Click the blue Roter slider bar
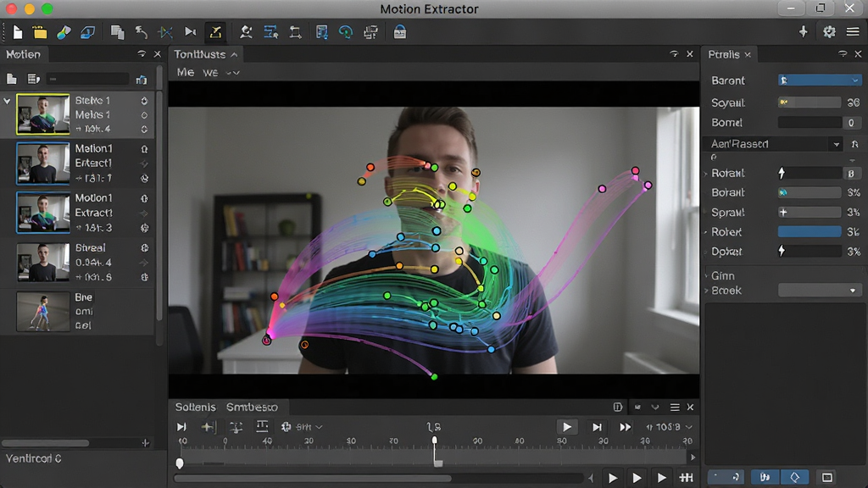 (810, 232)
